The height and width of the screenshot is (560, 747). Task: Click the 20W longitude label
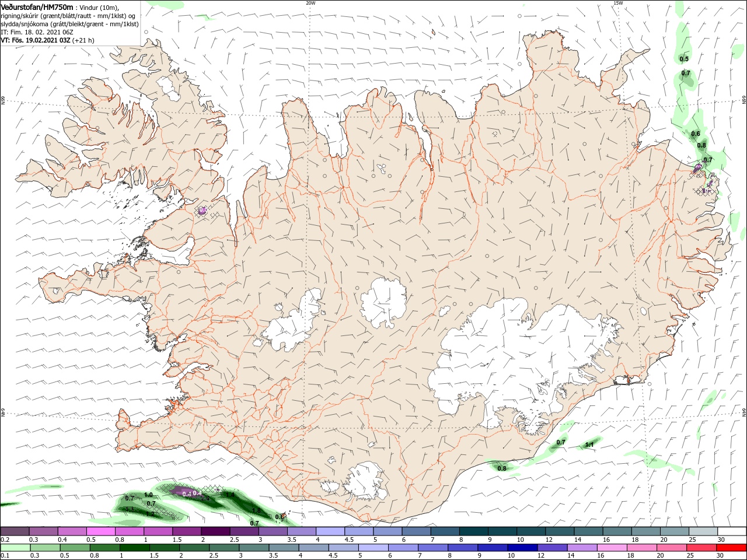pos(310,3)
